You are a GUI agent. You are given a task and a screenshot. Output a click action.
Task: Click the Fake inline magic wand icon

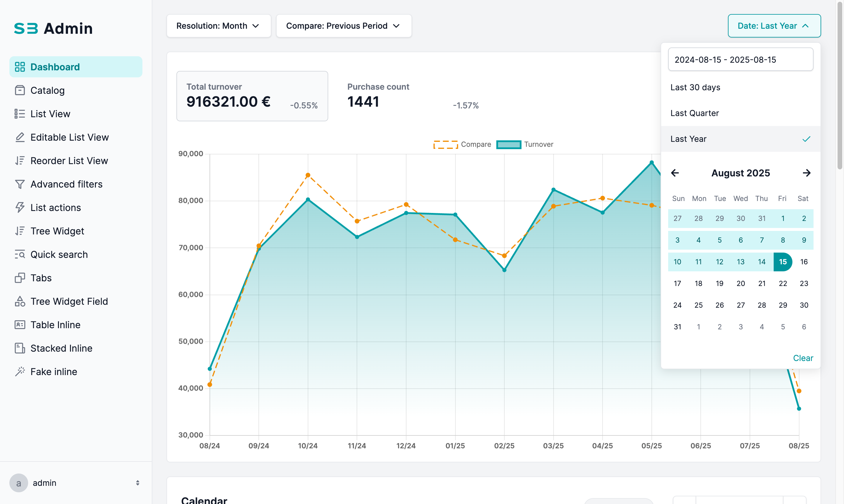pos(20,372)
